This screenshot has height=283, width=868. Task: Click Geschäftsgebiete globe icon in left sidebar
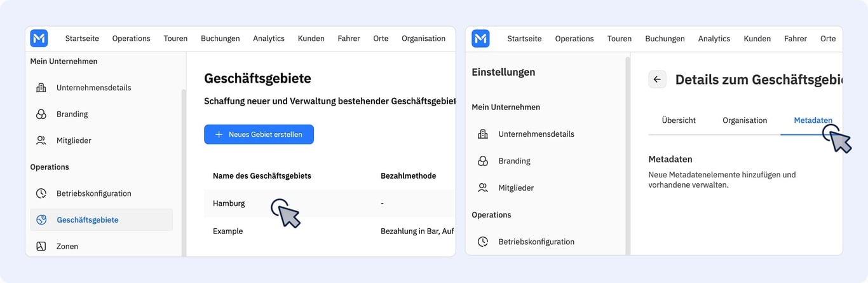(x=41, y=220)
